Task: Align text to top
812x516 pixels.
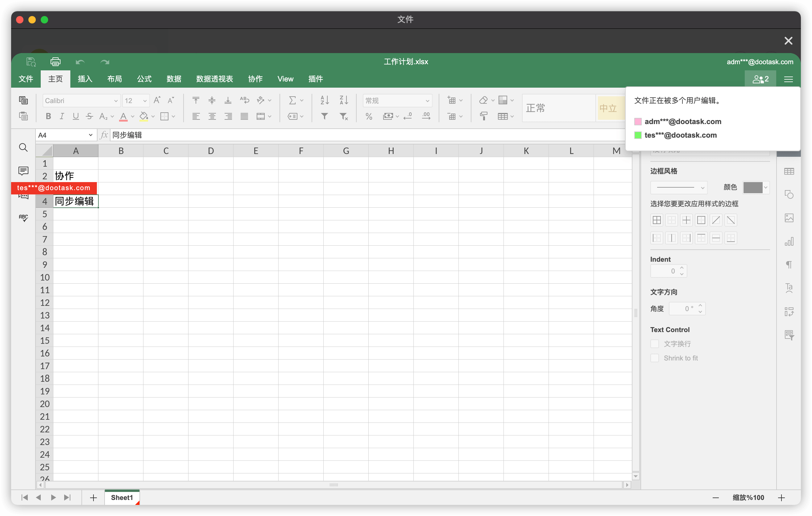Action: click(x=196, y=100)
